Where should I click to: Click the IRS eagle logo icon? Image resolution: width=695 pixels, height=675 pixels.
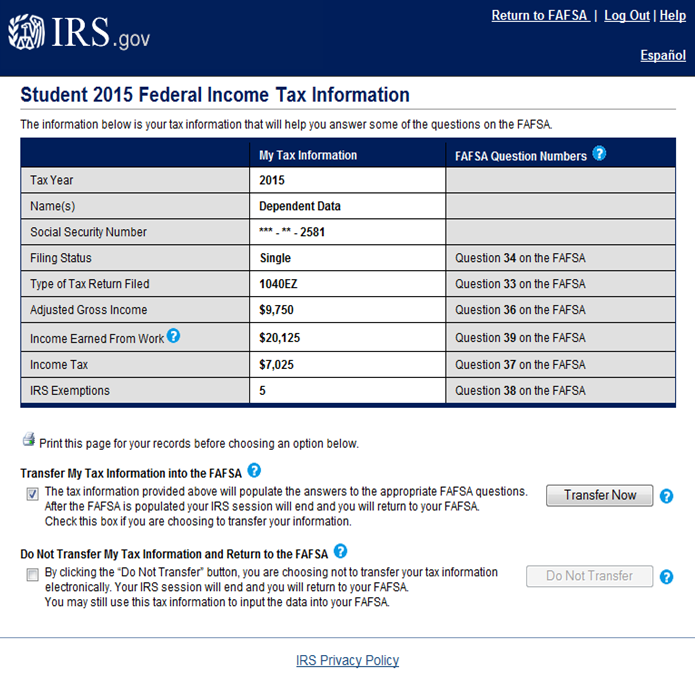click(26, 31)
